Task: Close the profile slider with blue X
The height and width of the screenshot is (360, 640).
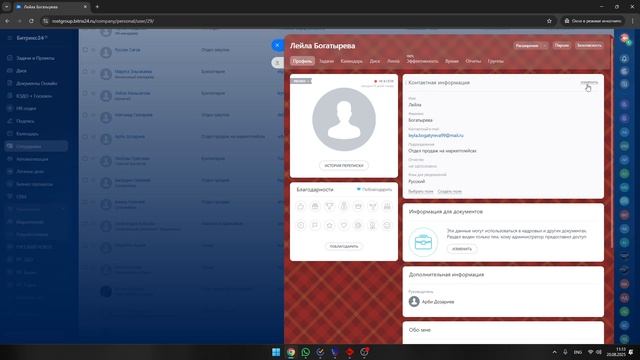Action: pos(277,45)
